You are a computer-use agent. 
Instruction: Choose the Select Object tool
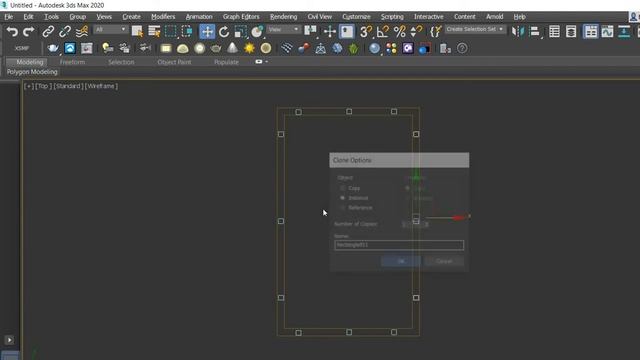(x=137, y=31)
